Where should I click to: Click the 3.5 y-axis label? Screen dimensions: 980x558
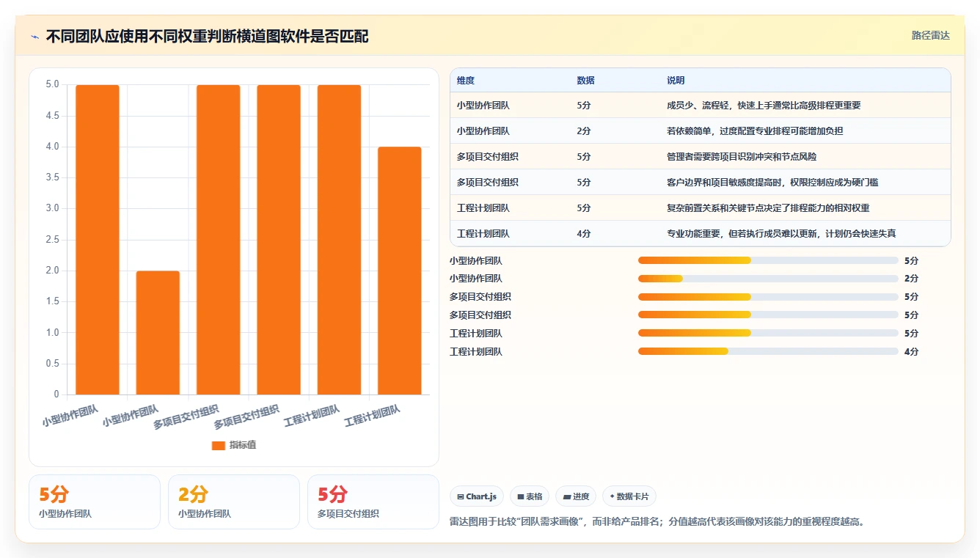click(x=52, y=177)
